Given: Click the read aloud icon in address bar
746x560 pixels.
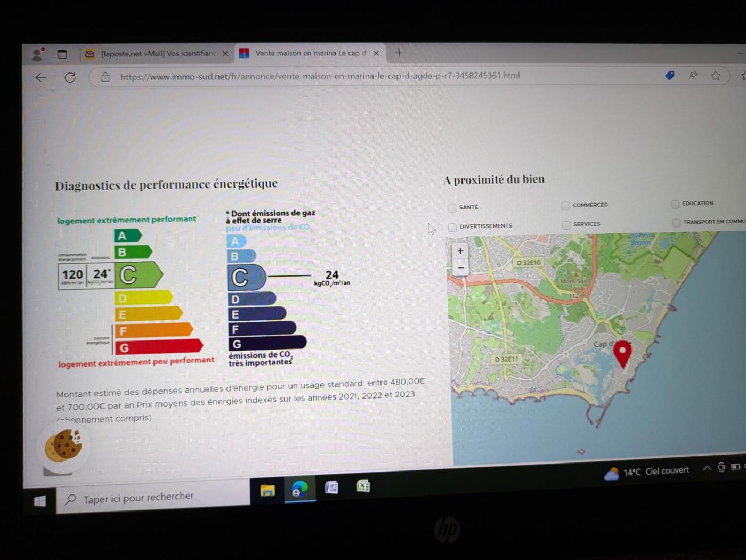Looking at the screenshot, I should click(x=693, y=76).
